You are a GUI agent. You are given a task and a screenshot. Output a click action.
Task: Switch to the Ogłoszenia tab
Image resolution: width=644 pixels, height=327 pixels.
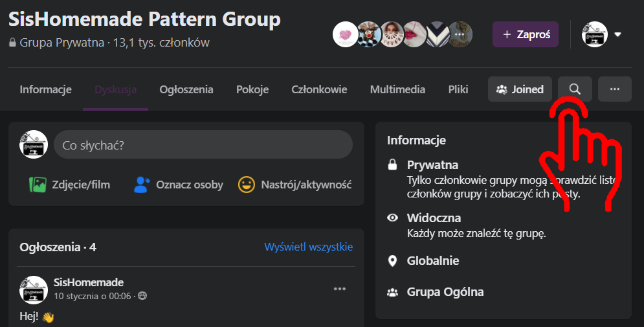click(x=186, y=89)
